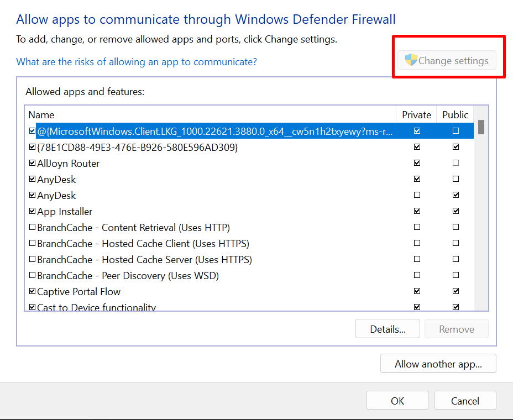Select the {78E1CD88-49E3-476E-B926-580E596AD309} row
This screenshot has height=420, width=513.
click(x=137, y=148)
